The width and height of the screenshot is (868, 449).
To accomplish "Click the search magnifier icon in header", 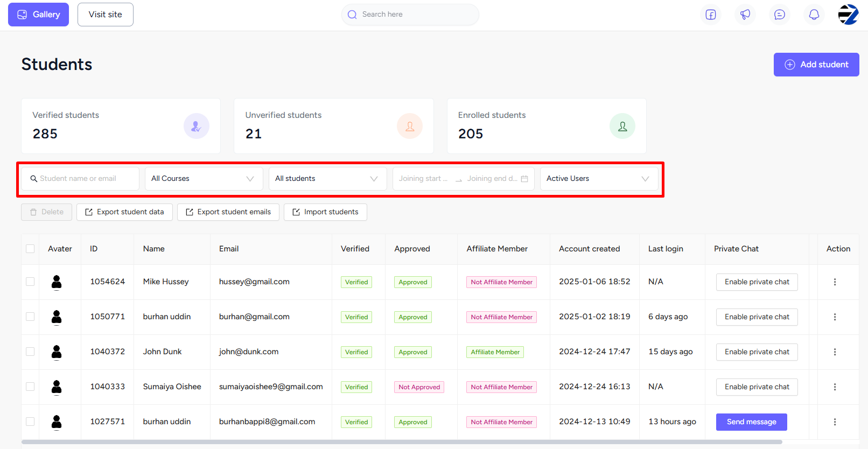I will click(x=352, y=15).
